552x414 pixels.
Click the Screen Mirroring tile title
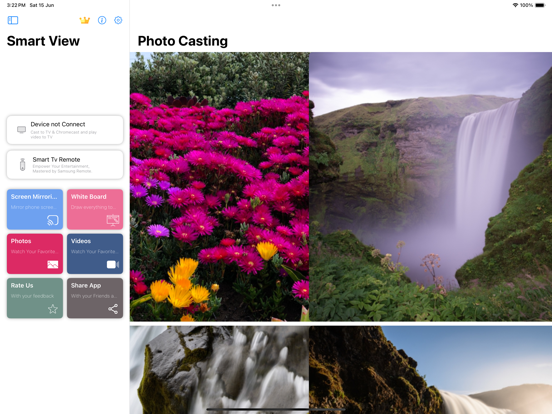tap(34, 196)
